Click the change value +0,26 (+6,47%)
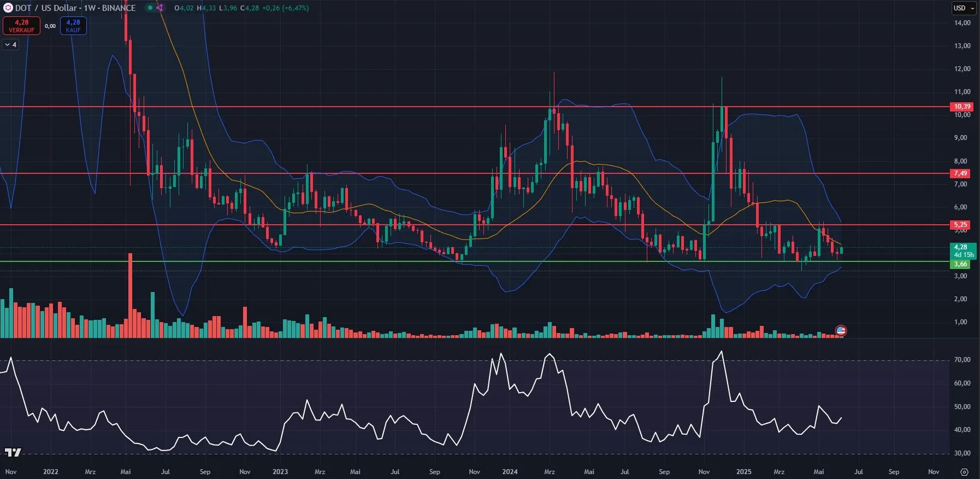980x479 pixels. tap(286, 8)
